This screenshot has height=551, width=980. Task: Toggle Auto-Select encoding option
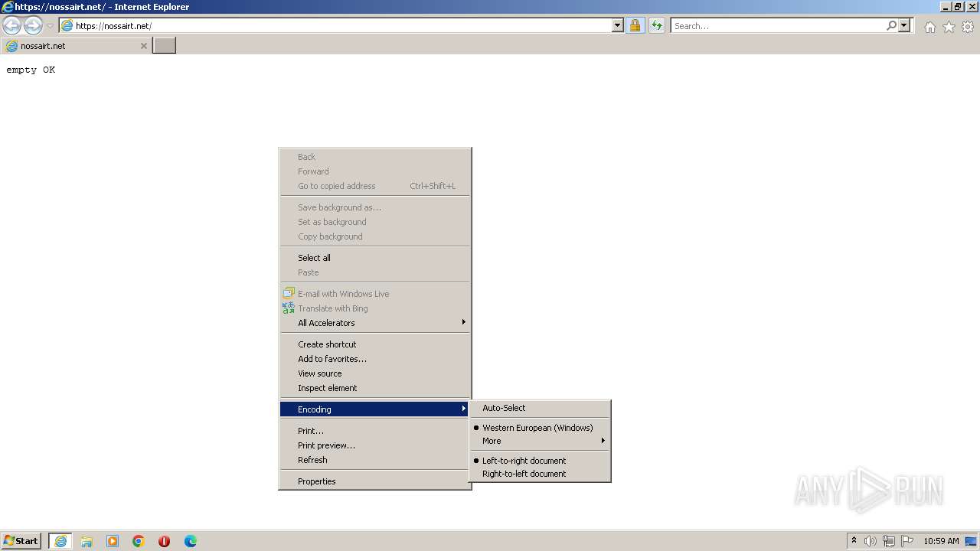tap(540, 408)
